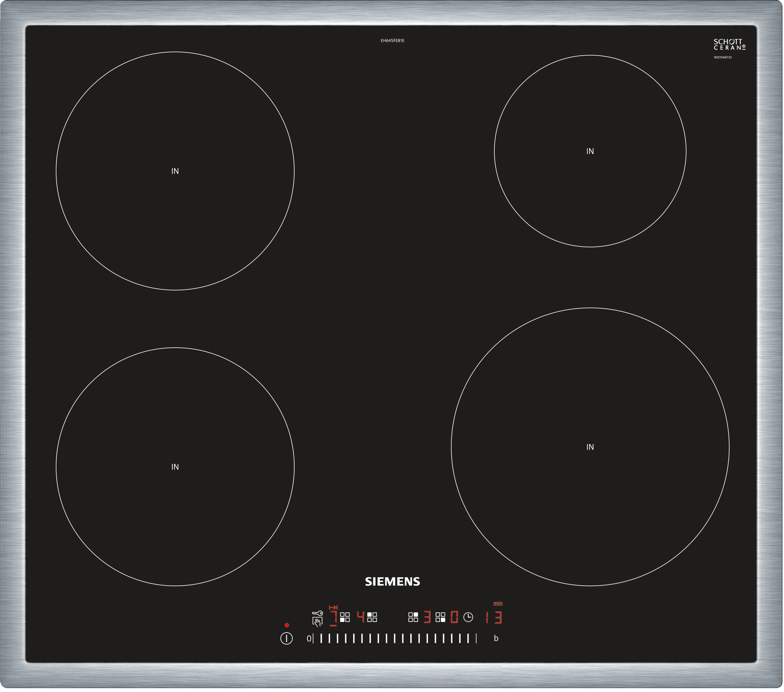
Task: Select the rear-right hotplate selector icon
Action: click(x=413, y=617)
